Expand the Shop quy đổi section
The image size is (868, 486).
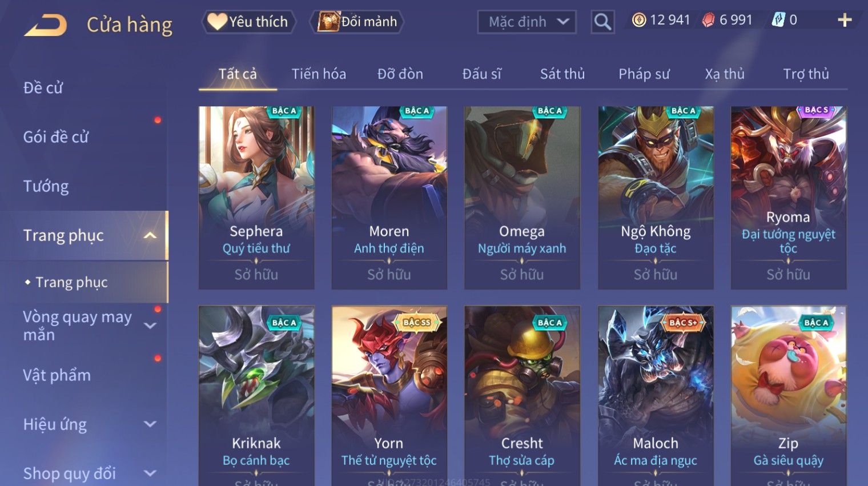click(150, 473)
